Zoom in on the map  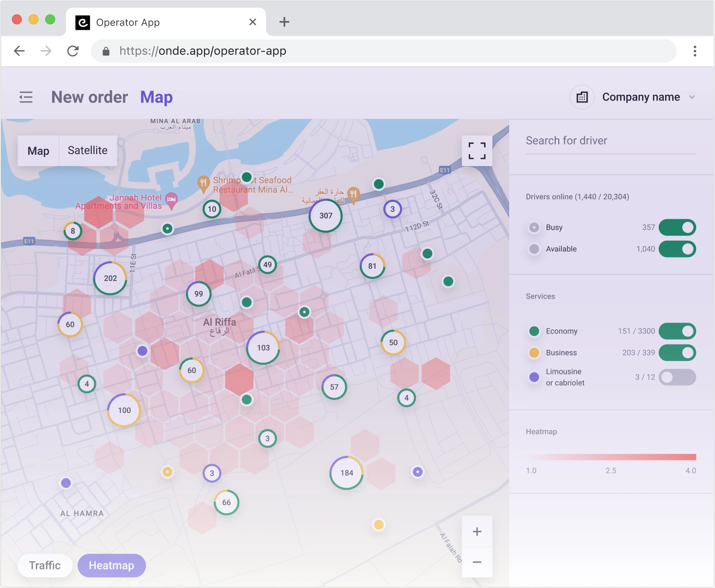476,531
